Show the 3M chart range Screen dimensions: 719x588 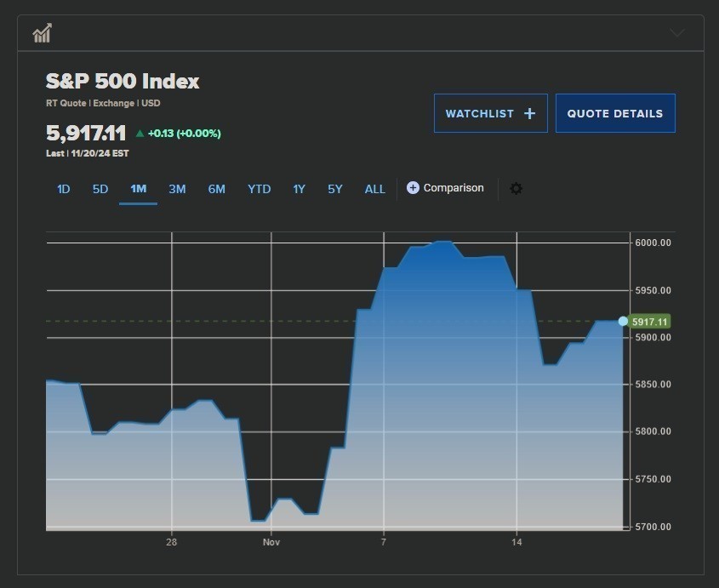(x=177, y=189)
